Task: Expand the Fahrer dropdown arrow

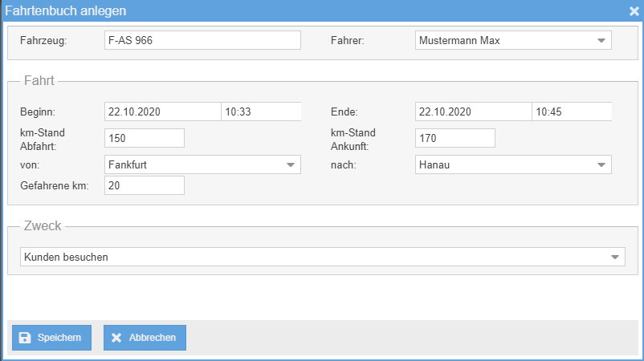Action: [x=601, y=41]
